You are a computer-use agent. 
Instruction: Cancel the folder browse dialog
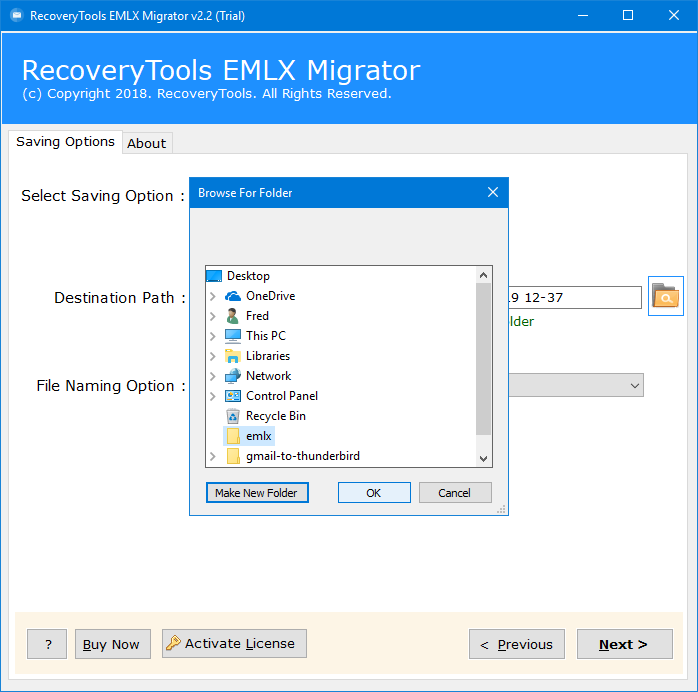click(455, 493)
